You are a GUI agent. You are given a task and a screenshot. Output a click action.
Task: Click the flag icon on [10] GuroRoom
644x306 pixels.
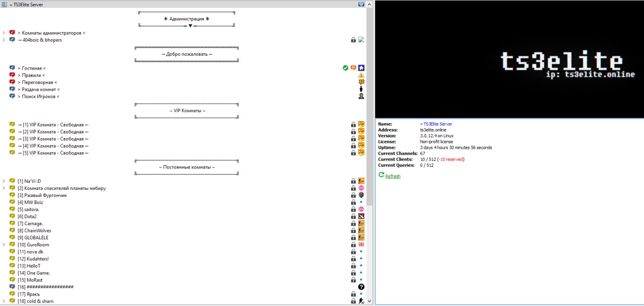tap(361, 245)
